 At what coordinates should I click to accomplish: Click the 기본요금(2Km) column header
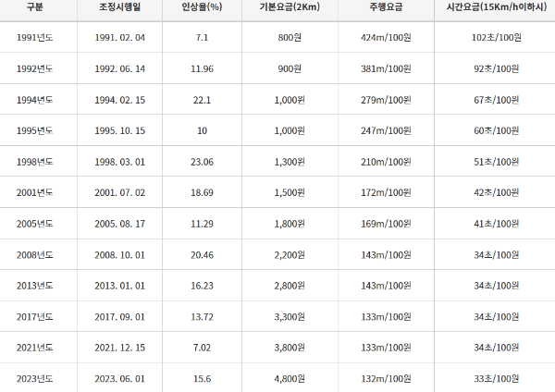click(290, 6)
